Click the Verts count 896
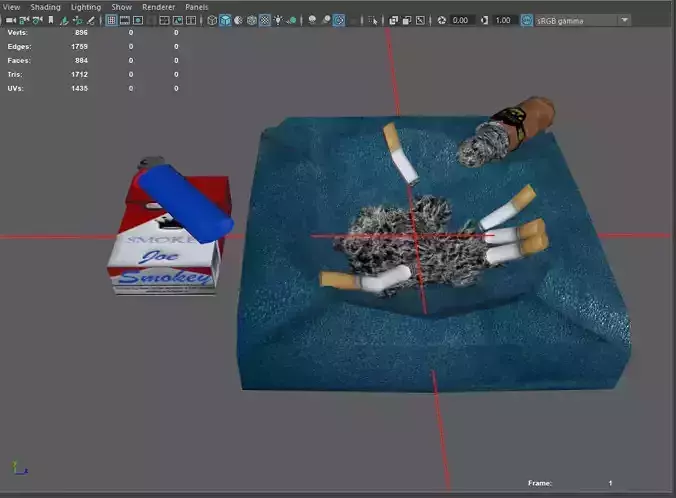Screen dimensions: 676x498 pos(81,33)
